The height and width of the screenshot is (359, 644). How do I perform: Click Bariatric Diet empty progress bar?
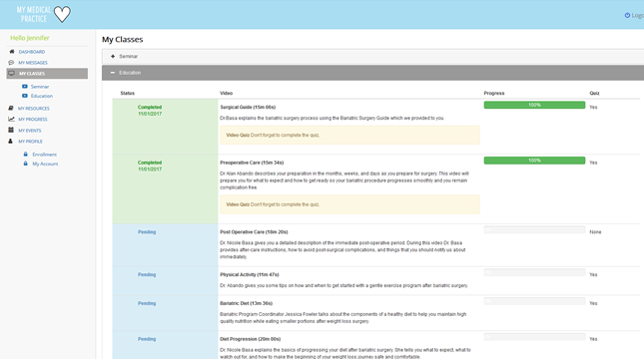pos(534,301)
